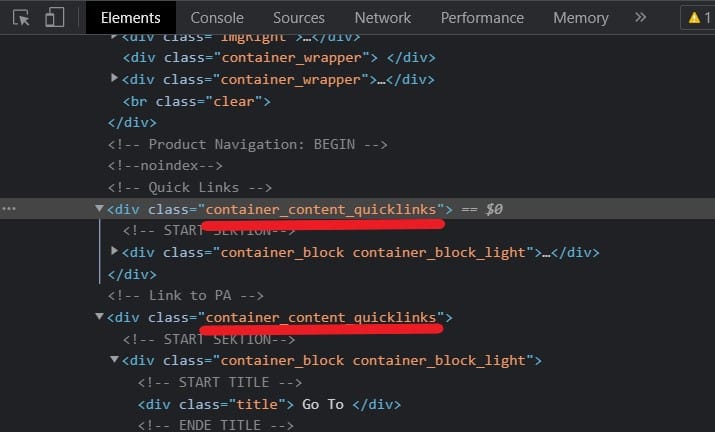Select the Elements tab
The image size is (715, 432).
(x=131, y=18)
